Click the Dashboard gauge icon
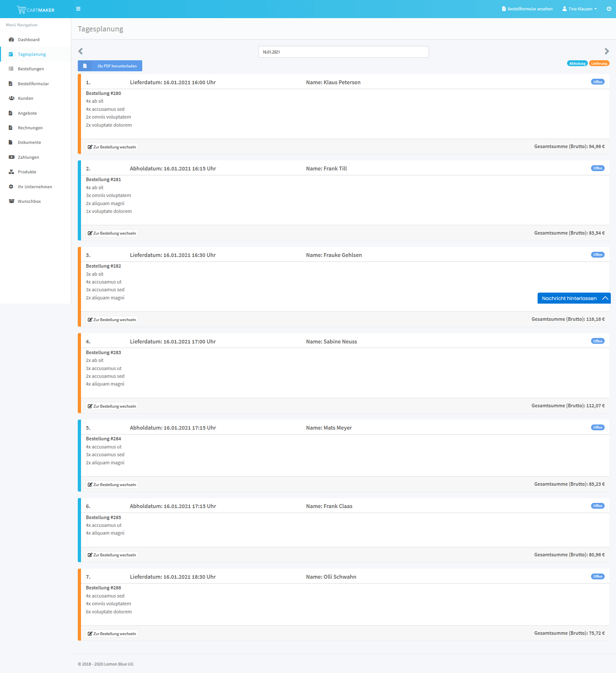 point(11,40)
